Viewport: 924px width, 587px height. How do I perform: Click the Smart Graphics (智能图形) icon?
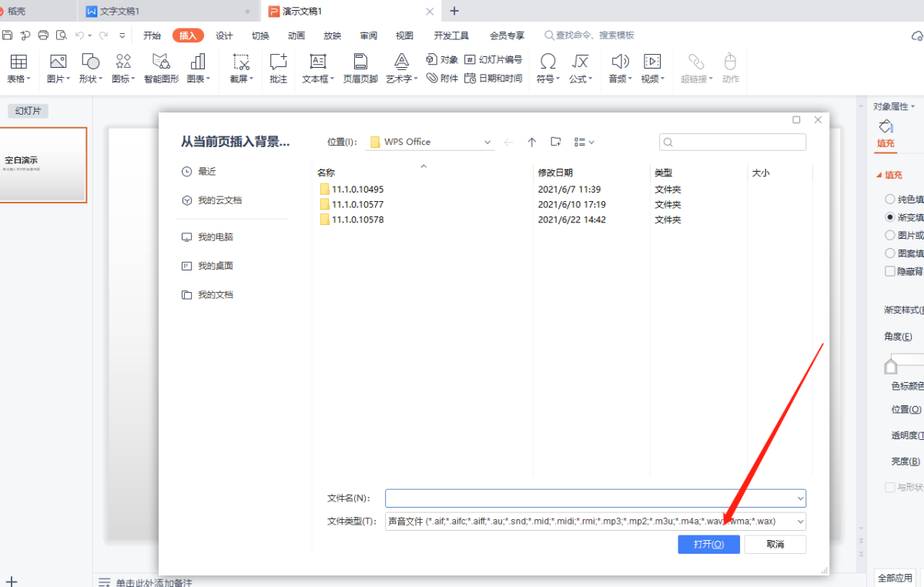coord(161,63)
